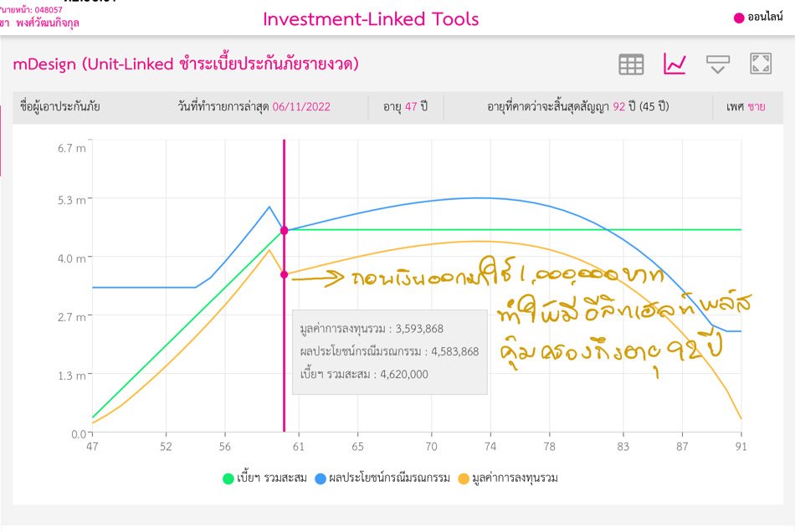Click the Investment-Linked Tools title
795x532 pixels.
371,18
